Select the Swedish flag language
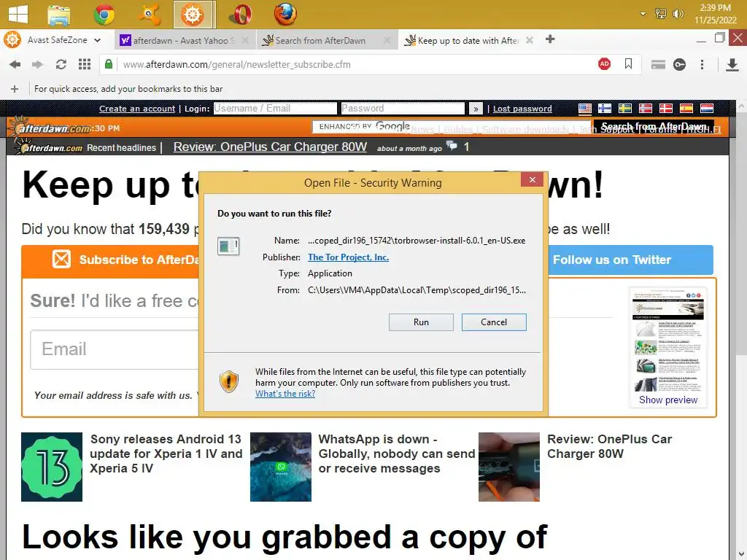 [x=625, y=108]
